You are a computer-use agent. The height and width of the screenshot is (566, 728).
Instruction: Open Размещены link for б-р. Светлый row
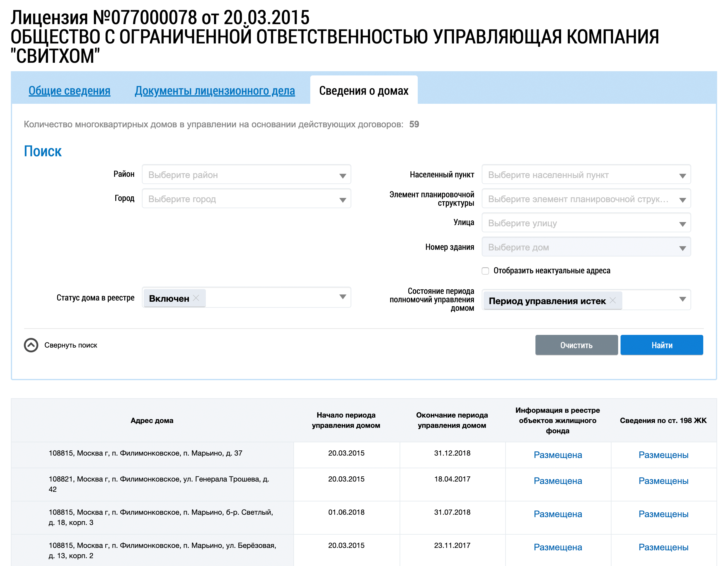click(663, 514)
